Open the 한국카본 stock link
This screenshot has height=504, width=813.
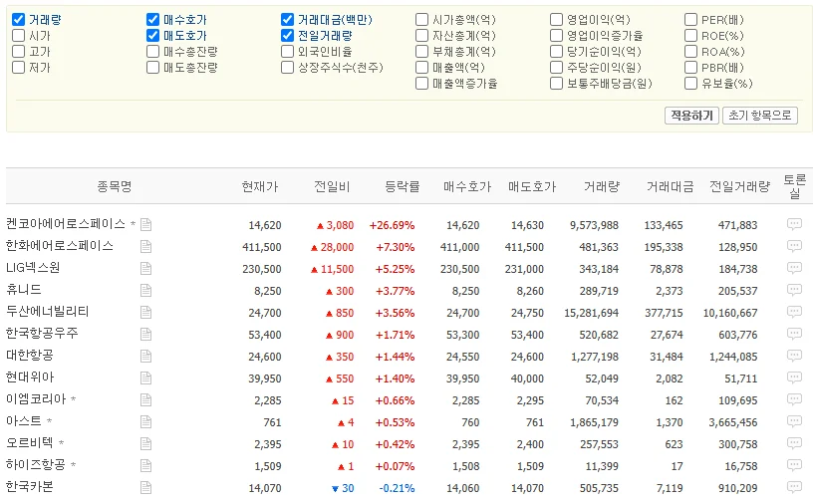pos(30,486)
